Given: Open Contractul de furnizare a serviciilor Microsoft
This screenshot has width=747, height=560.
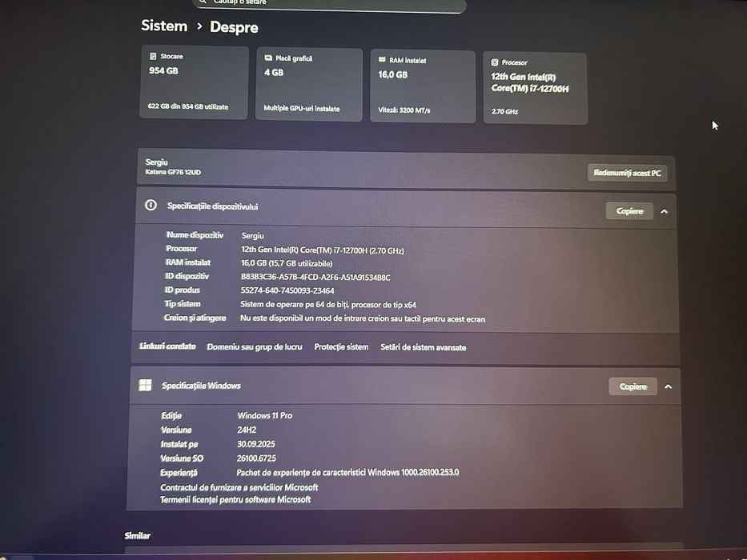Looking at the screenshot, I should coord(239,487).
